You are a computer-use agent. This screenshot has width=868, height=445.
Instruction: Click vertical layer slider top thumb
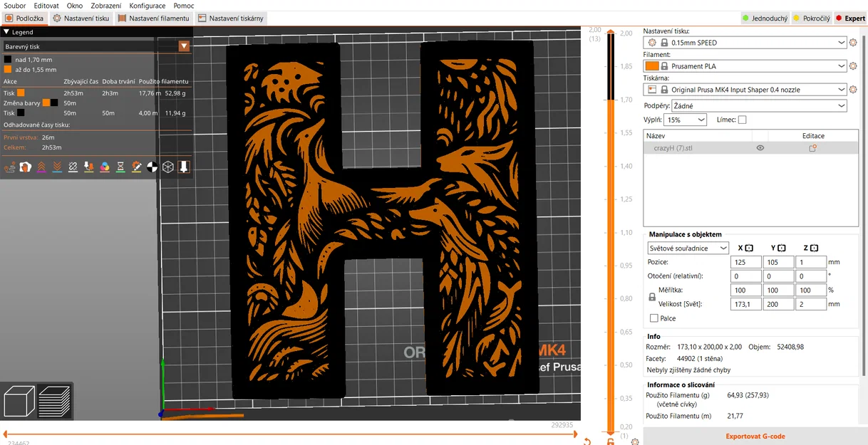[x=611, y=33]
